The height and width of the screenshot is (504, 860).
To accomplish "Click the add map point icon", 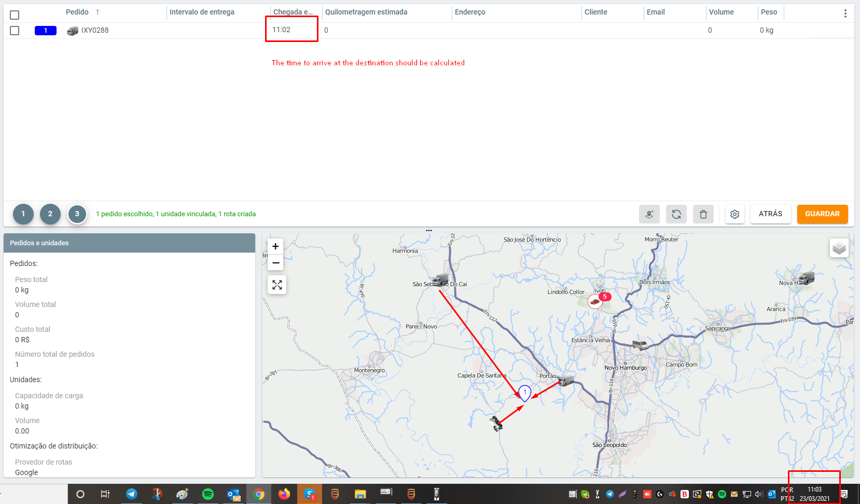I will pyautogui.click(x=649, y=214).
